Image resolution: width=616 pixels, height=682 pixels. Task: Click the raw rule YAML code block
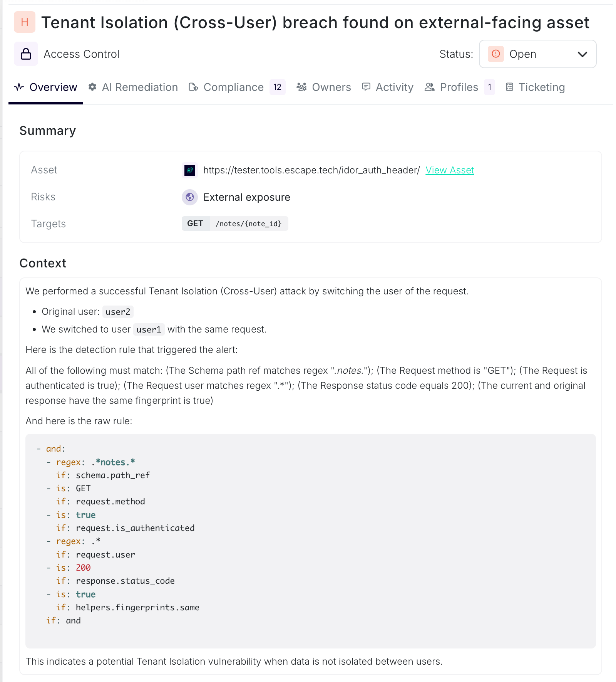[x=310, y=539]
